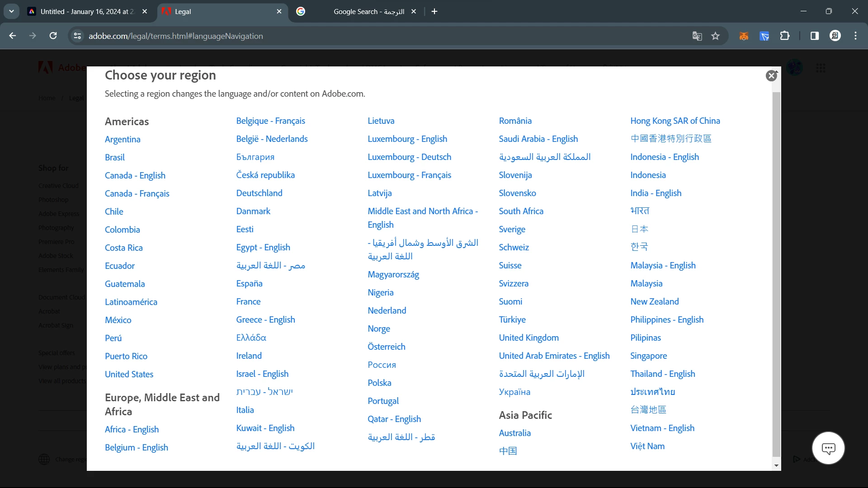Select the Canada - Français region
868x488 pixels.
pos(137,194)
